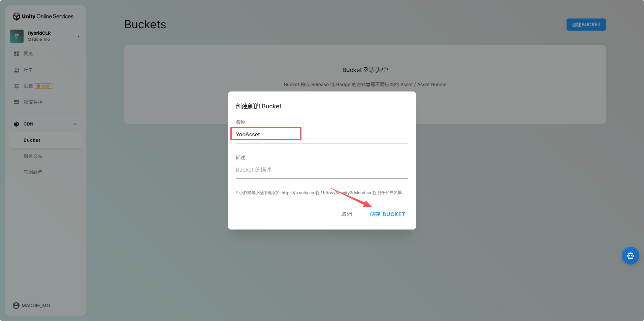Click the Maddie_mo subtitle under HybridCLR
This screenshot has height=321, width=644.
[x=39, y=39]
